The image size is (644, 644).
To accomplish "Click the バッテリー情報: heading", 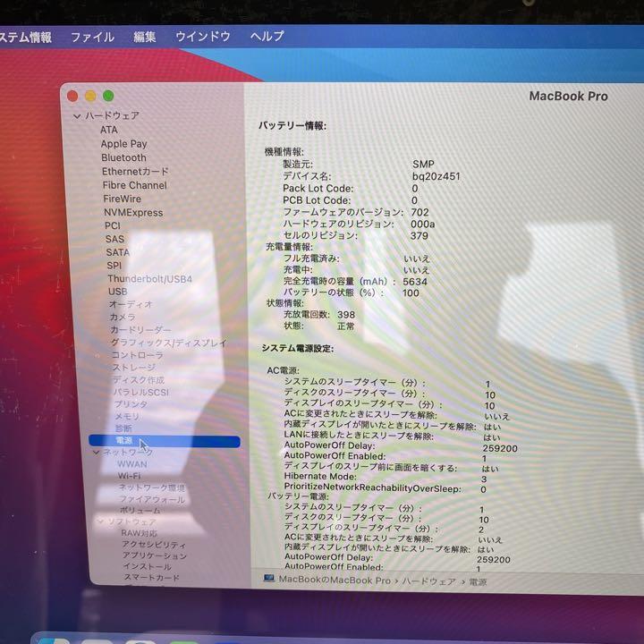I will pos(292,126).
